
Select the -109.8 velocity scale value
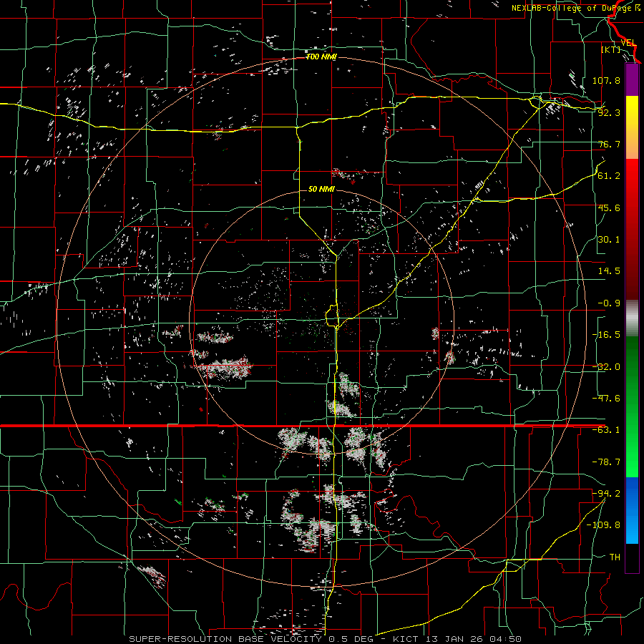(604, 525)
